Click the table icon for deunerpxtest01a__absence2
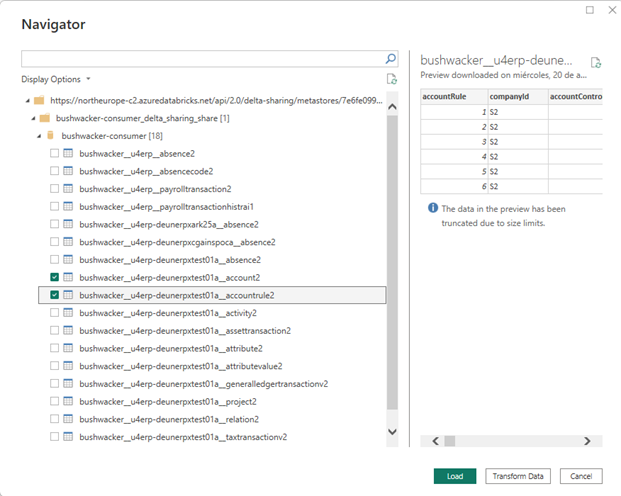 (68, 259)
